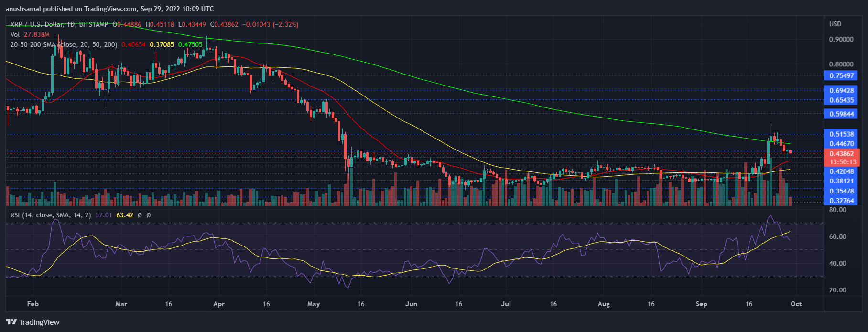The height and width of the screenshot is (332, 868).
Task: Click the TradingView logo icon
Action: coord(11,322)
